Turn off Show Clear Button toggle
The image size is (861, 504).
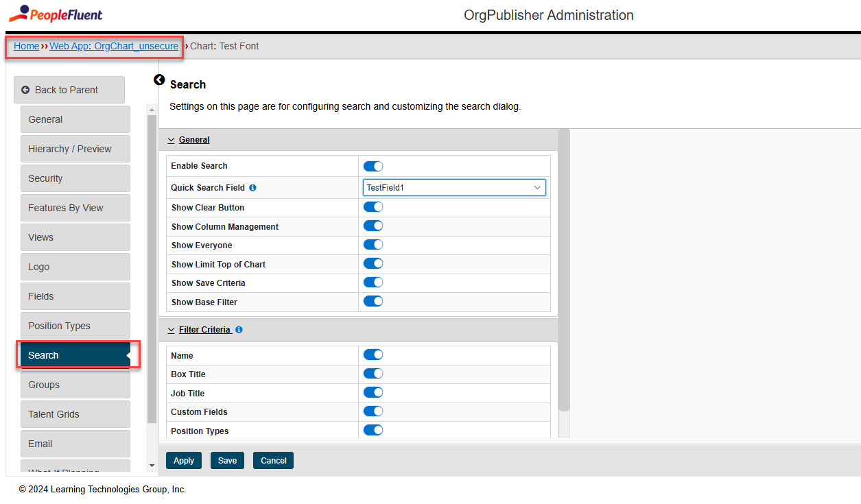373,207
